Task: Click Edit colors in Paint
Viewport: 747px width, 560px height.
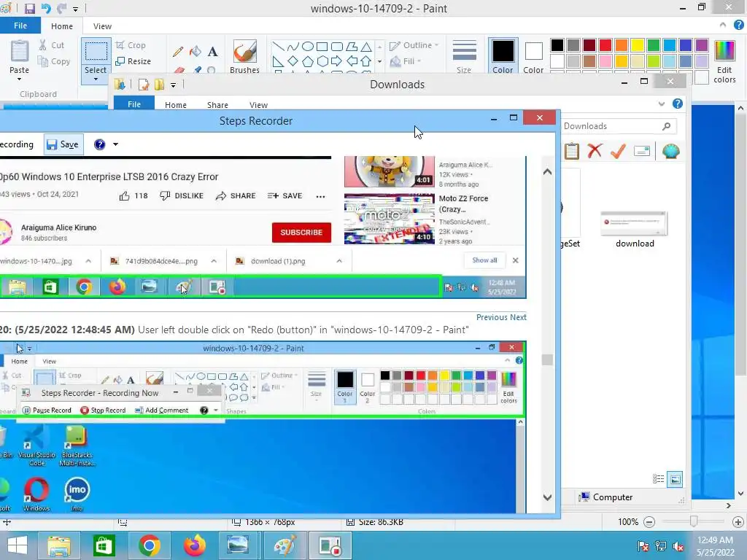Action: (x=724, y=61)
